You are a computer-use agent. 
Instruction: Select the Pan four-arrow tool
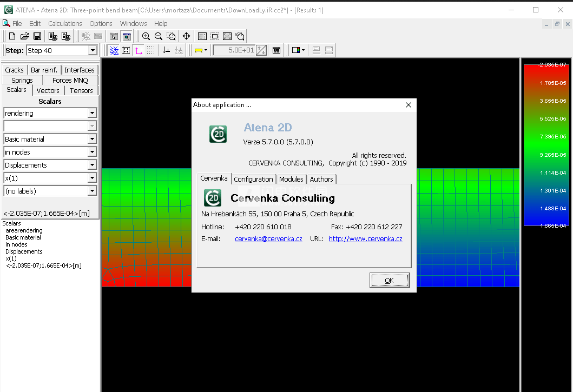click(x=186, y=36)
